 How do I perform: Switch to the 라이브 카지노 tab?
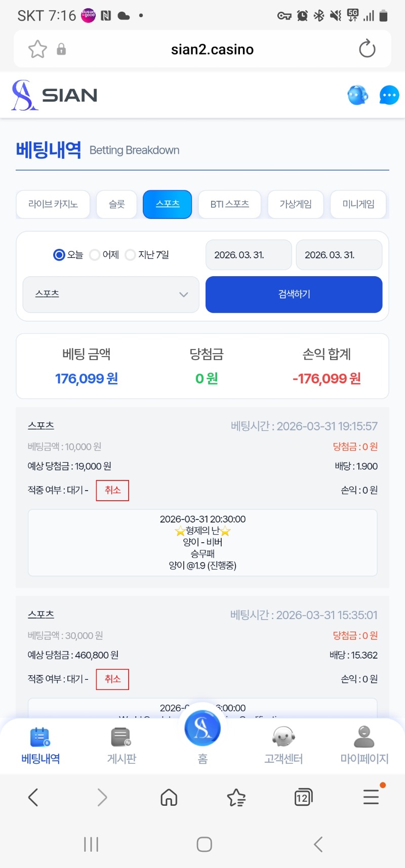coord(53,204)
